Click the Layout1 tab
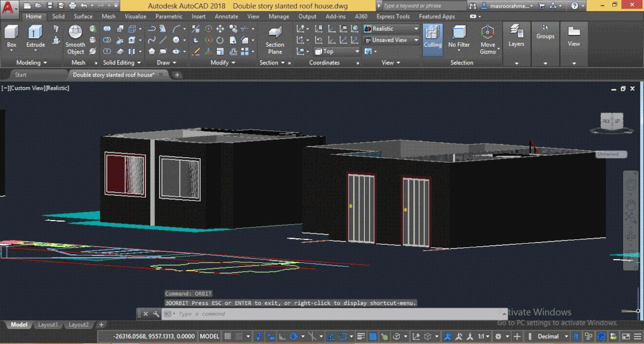Image resolution: width=644 pixels, height=344 pixels. click(x=48, y=325)
